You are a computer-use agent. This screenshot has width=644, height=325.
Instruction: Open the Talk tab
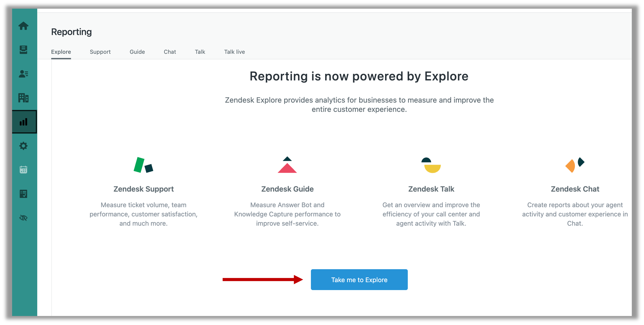pyautogui.click(x=200, y=52)
